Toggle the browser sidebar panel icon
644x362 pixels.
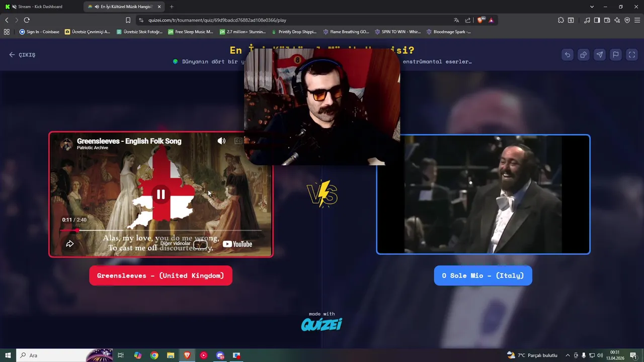597,20
